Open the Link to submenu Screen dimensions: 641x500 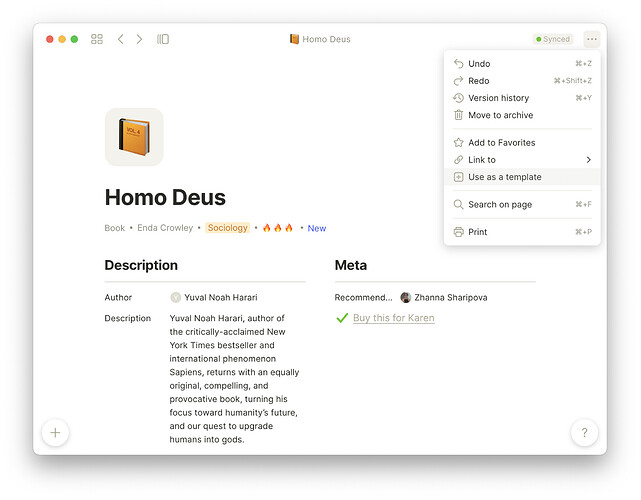(522, 160)
